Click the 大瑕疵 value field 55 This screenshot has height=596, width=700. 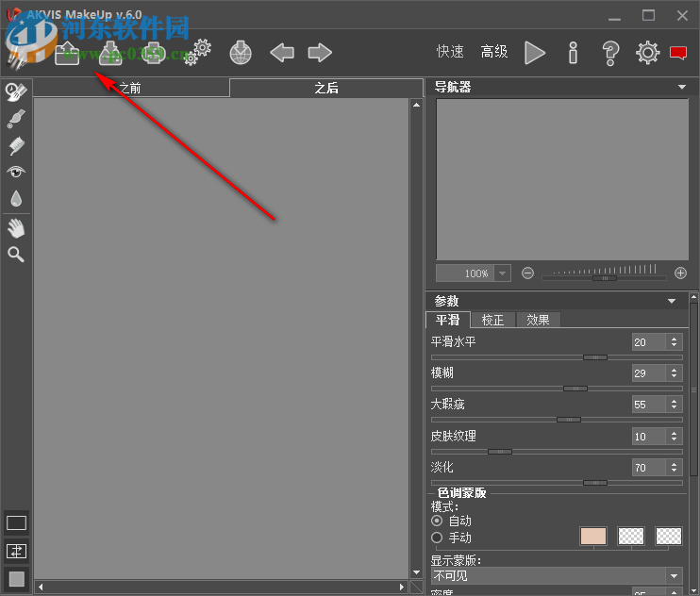(650, 405)
